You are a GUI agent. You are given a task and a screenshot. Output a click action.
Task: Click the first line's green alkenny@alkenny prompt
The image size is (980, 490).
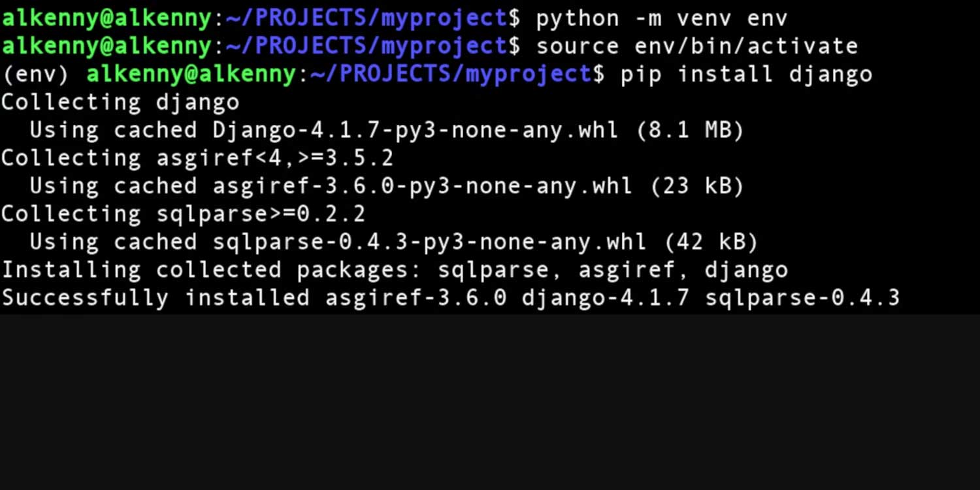tap(106, 18)
